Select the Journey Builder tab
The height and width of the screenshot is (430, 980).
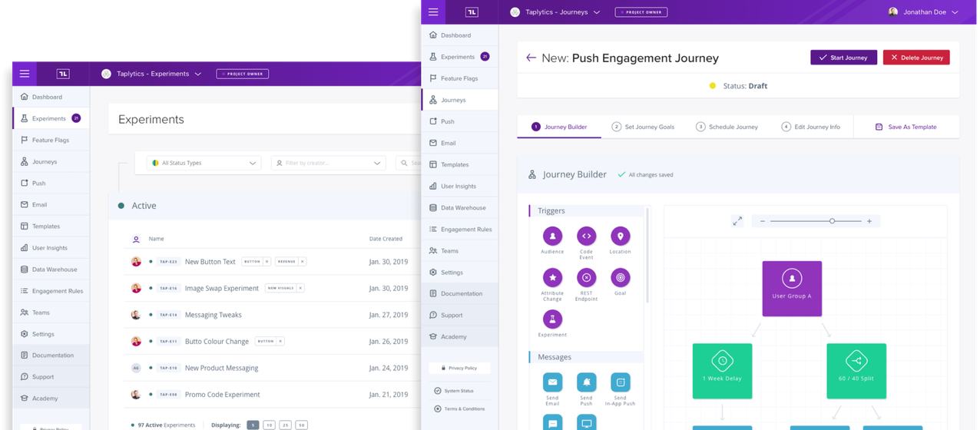(559, 127)
